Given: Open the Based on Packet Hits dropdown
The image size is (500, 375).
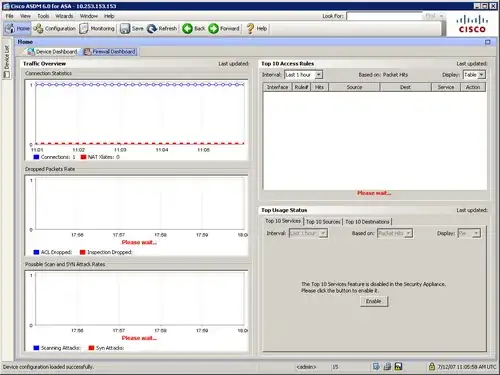Looking at the screenshot, I should point(395,233).
